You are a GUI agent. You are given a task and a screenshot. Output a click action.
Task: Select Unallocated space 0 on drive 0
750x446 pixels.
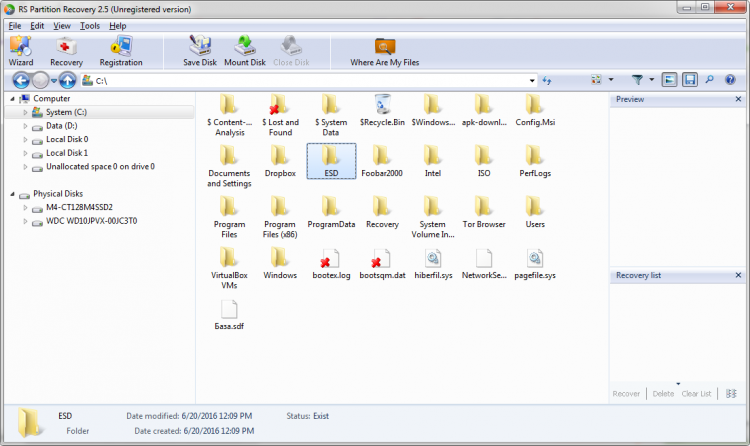100,167
